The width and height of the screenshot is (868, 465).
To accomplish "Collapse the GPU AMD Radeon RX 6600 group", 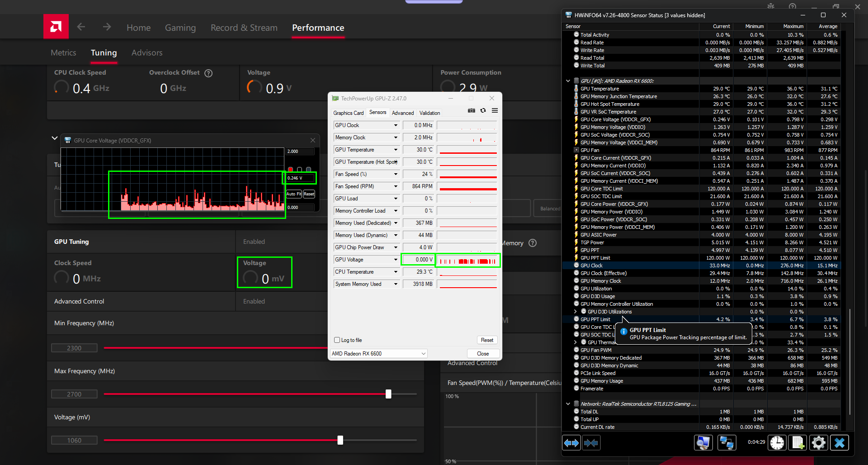I will [568, 81].
